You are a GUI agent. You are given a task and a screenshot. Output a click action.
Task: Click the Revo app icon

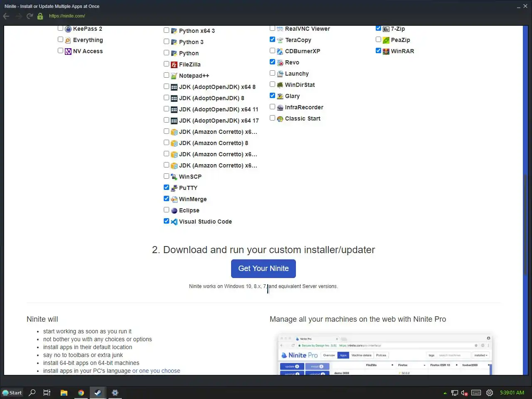click(x=280, y=63)
